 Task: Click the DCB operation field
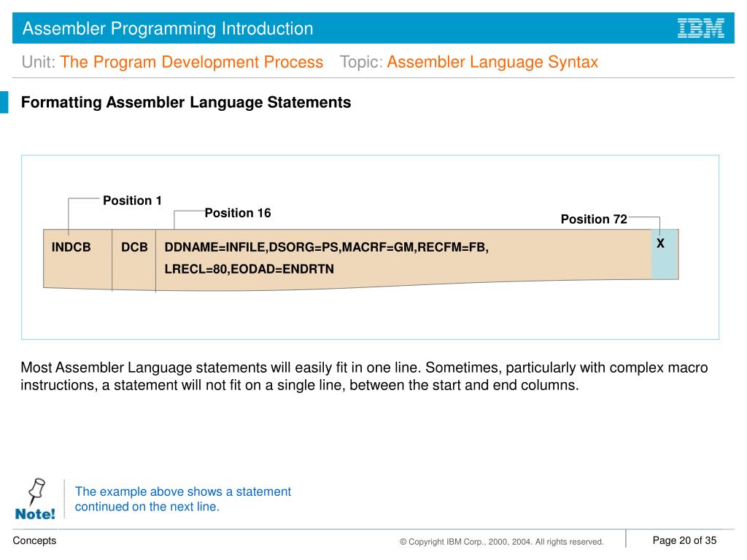[134, 247]
